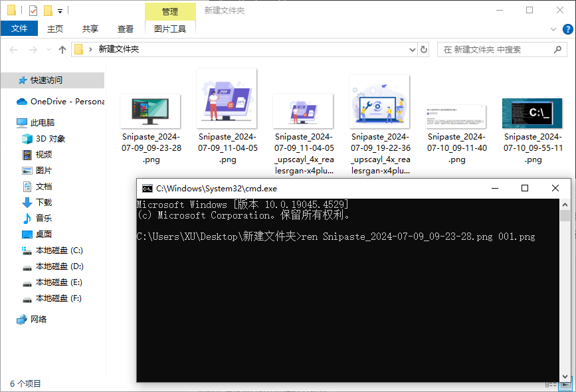Screen dimensions: 576x392
Task: Click the cmd.exe icon in the console title bar
Action: click(147, 188)
